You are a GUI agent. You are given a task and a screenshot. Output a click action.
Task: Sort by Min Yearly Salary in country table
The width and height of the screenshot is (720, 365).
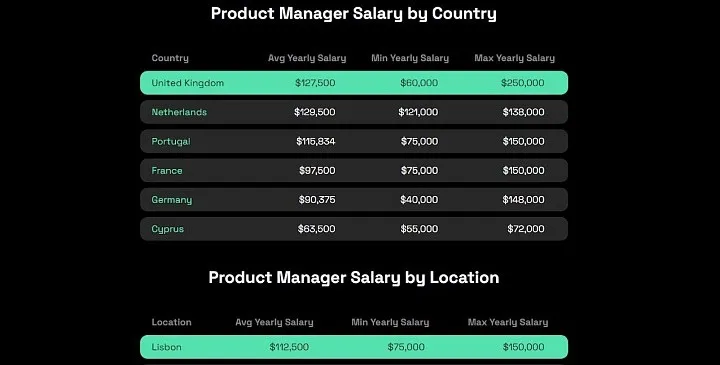[410, 58]
